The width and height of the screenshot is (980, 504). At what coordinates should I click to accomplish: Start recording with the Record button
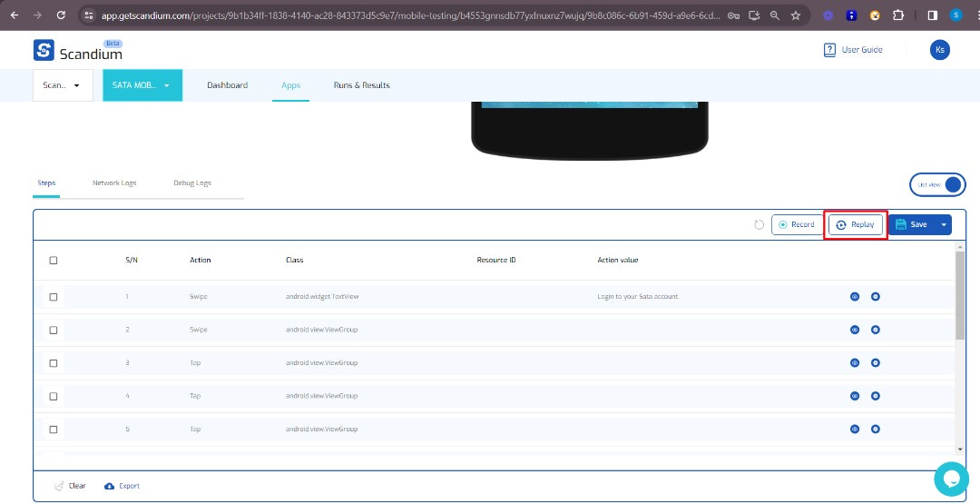coord(797,224)
